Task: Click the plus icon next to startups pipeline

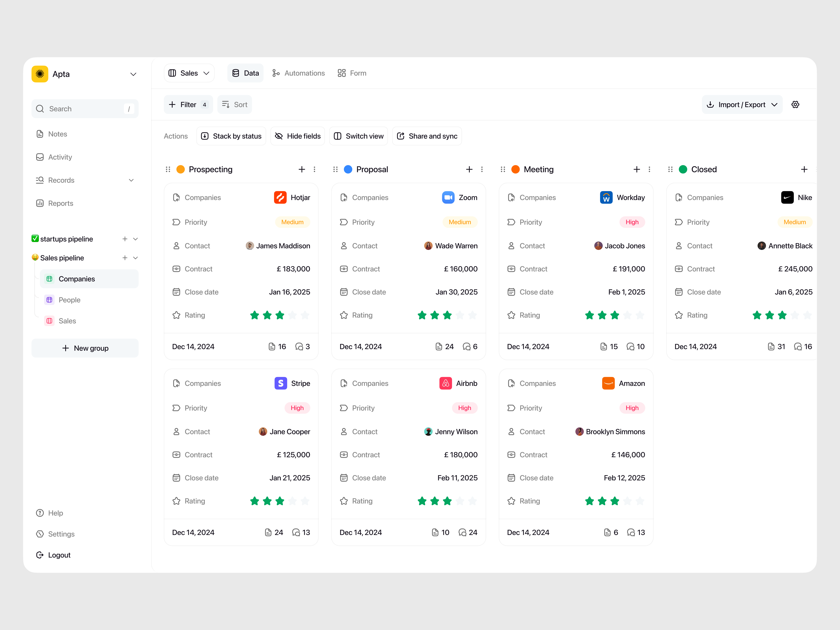Action: click(x=125, y=239)
